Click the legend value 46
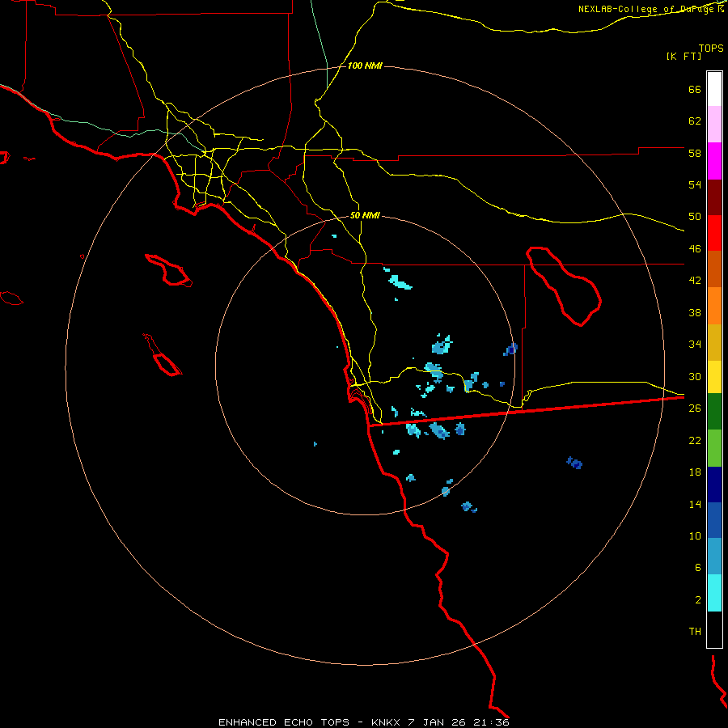The image size is (728, 728). 695,249
